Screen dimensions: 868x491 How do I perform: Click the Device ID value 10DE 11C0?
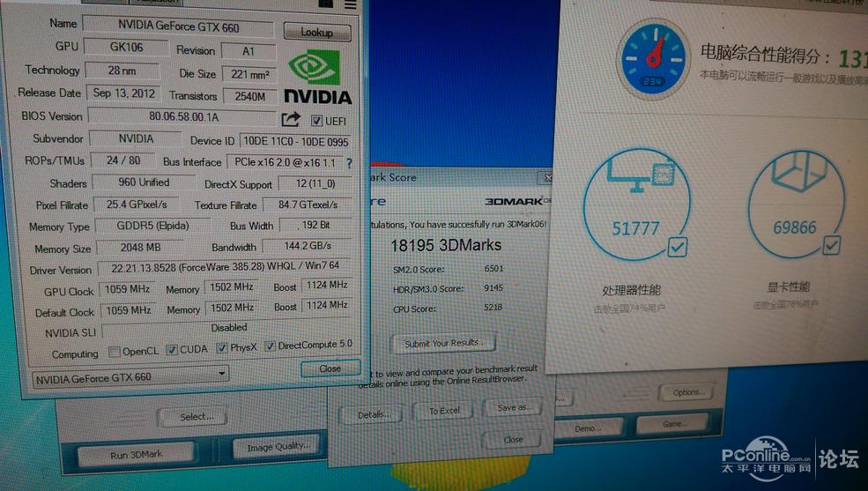tap(295, 141)
